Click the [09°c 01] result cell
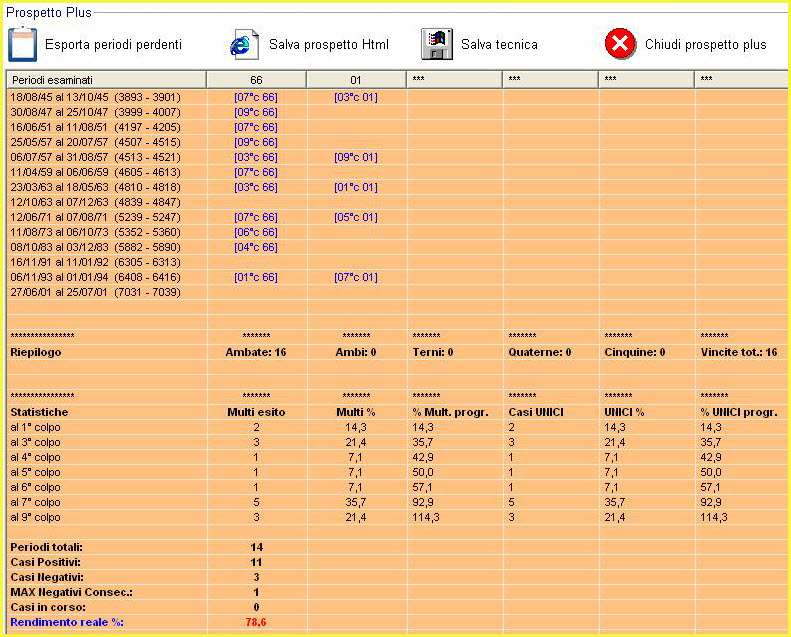Image resolution: width=791 pixels, height=637 pixels. (356, 157)
